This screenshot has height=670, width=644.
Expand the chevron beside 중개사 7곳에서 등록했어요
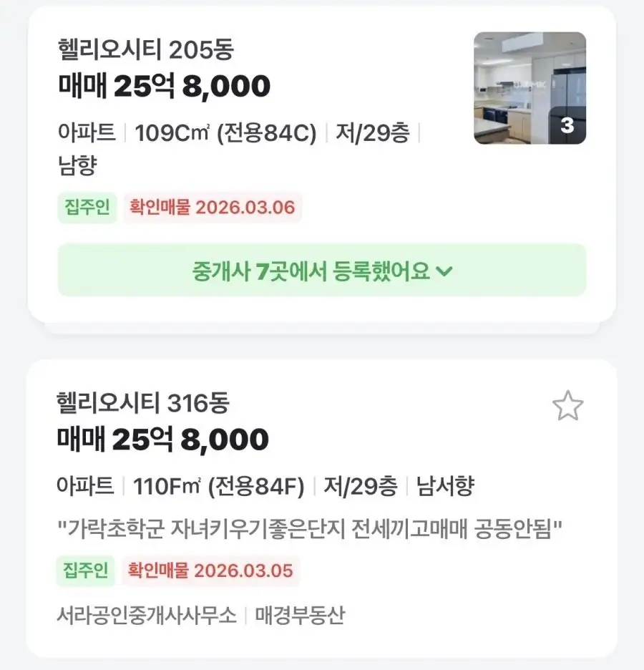pos(444,271)
